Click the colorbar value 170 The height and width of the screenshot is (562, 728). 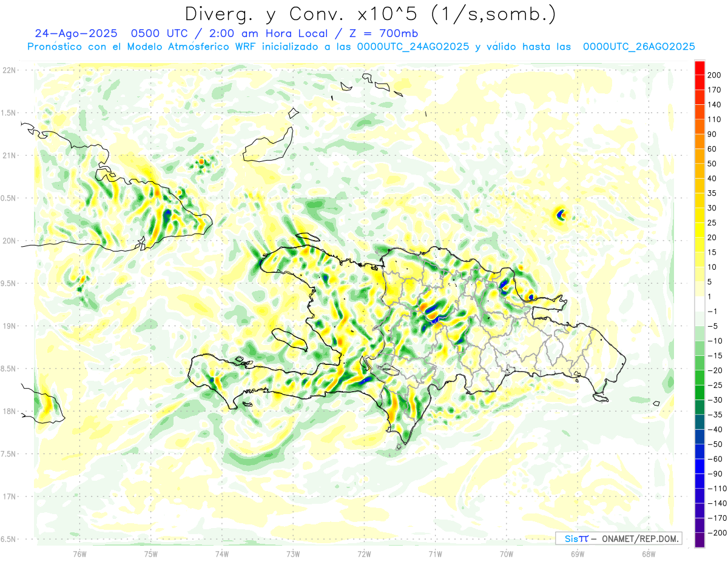point(713,90)
